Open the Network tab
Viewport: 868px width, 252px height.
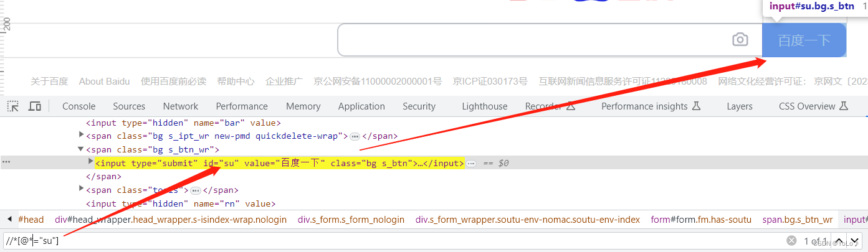point(181,106)
